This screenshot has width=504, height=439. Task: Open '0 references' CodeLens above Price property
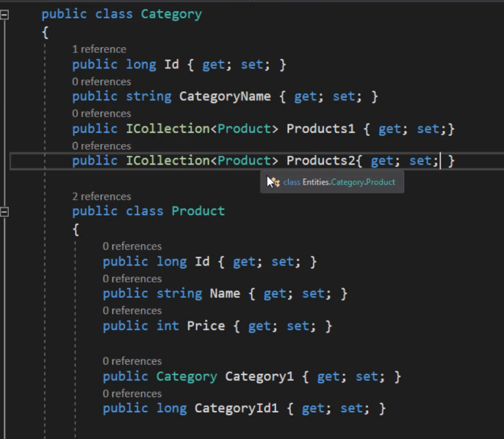[132, 310]
